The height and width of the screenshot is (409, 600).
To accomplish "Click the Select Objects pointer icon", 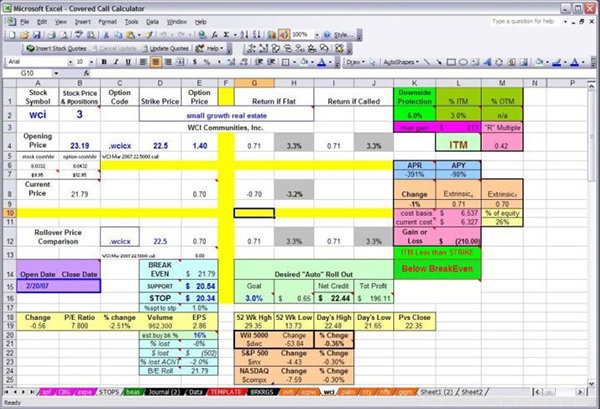I will click(x=373, y=62).
